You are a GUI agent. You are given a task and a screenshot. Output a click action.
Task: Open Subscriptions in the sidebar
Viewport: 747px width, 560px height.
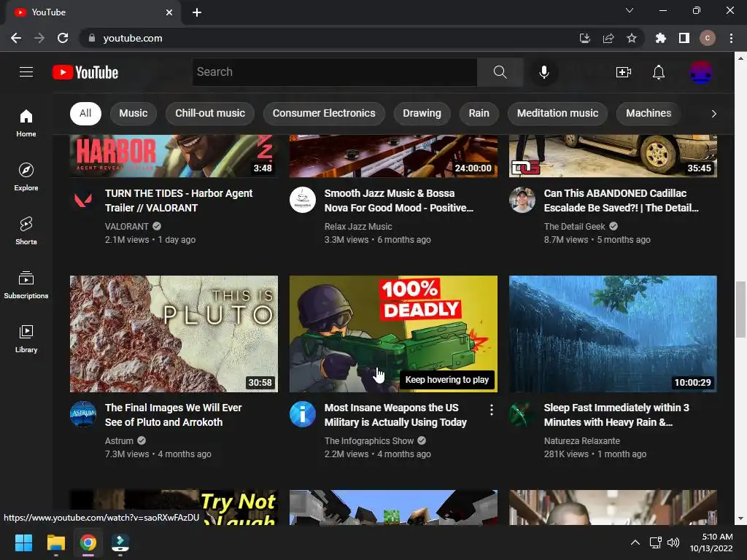pyautogui.click(x=26, y=285)
